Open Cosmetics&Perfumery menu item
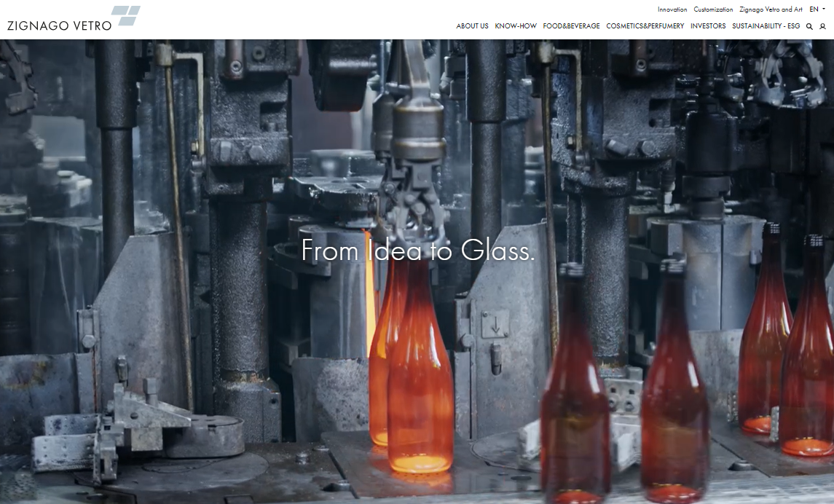 pos(645,26)
